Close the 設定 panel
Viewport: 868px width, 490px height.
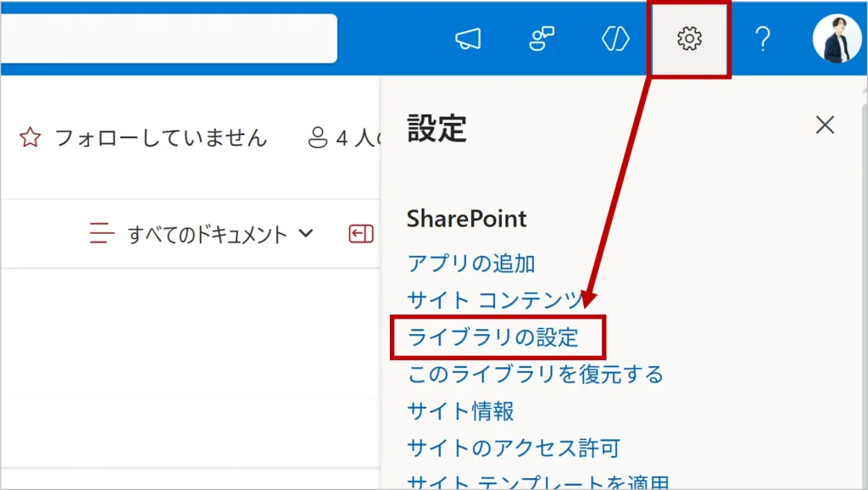pos(825,125)
